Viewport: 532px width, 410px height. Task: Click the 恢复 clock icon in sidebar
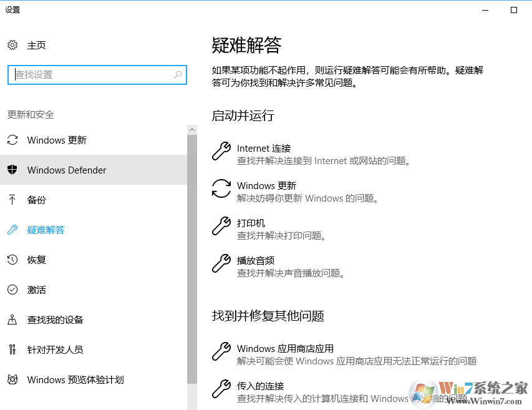12,260
